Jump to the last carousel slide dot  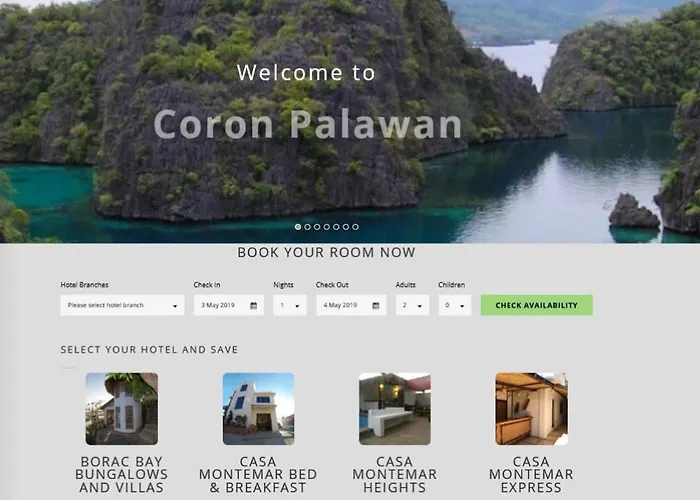(355, 227)
